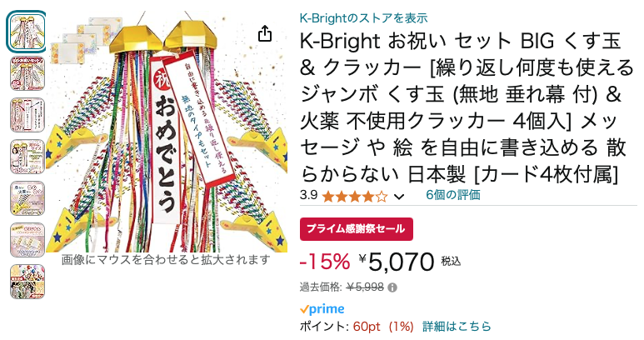Select the second product thumbnail
The image size is (644, 340).
[x=27, y=73]
